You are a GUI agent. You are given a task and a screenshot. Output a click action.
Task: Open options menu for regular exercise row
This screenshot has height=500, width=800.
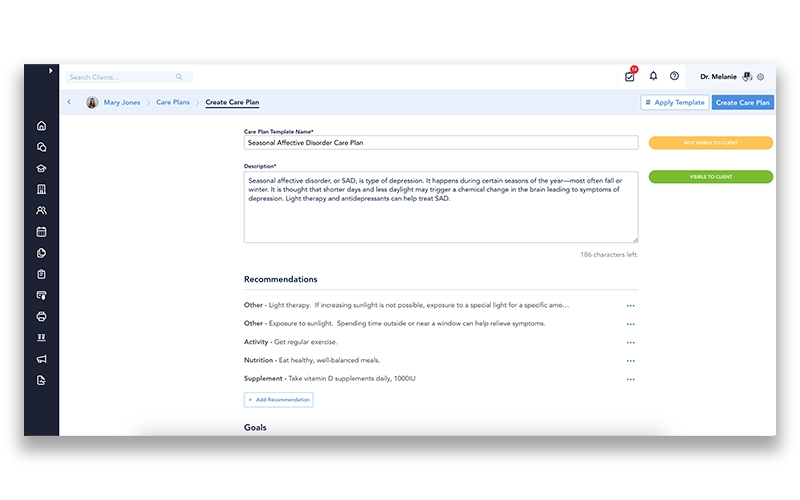tap(631, 342)
